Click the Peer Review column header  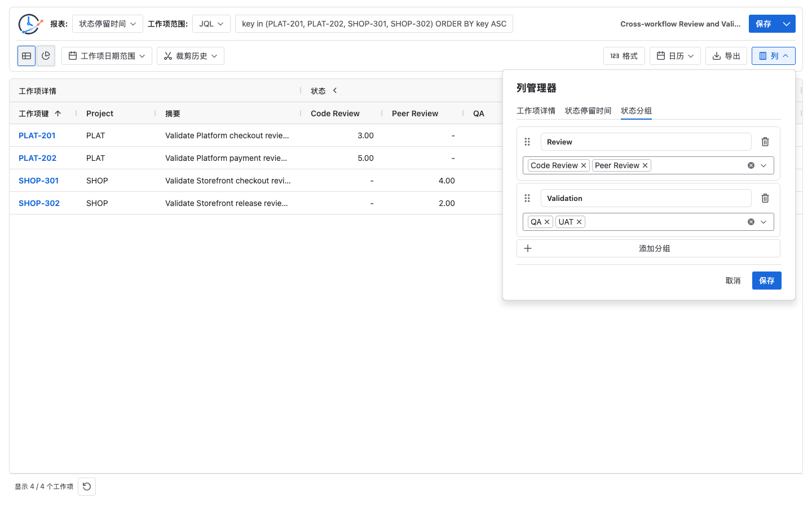tap(415, 113)
